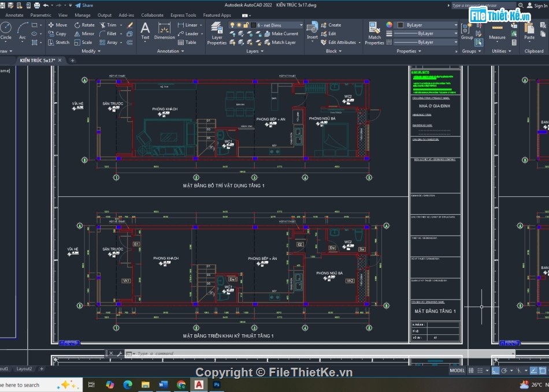Click the Match Properties icon
This screenshot has width=549, height=392.
[374, 33]
